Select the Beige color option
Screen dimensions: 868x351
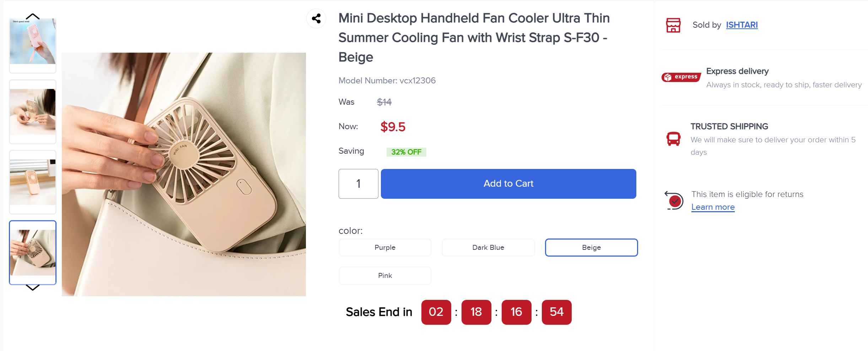click(591, 247)
